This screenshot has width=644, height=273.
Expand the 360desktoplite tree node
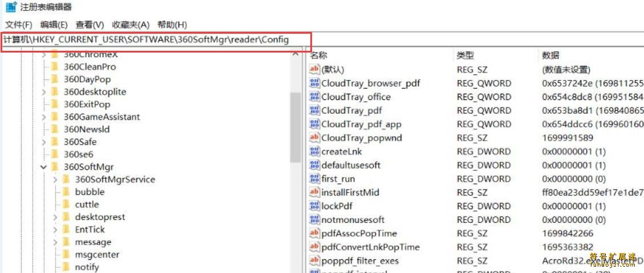click(44, 92)
